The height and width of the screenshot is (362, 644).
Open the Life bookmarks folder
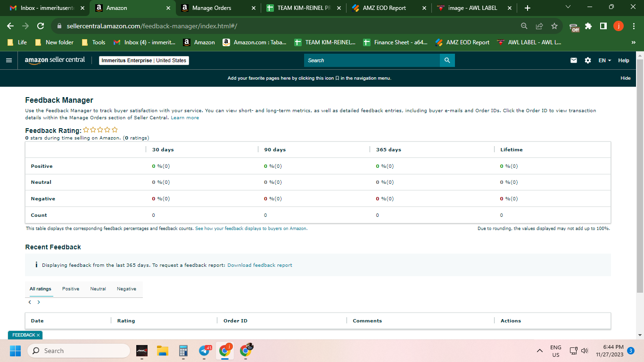click(17, 42)
